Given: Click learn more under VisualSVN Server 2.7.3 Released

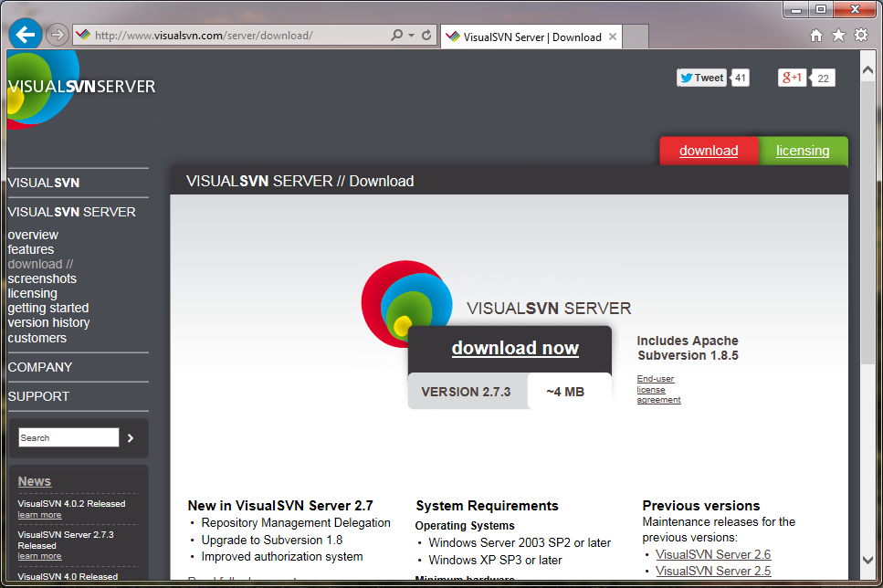Looking at the screenshot, I should 39,556.
